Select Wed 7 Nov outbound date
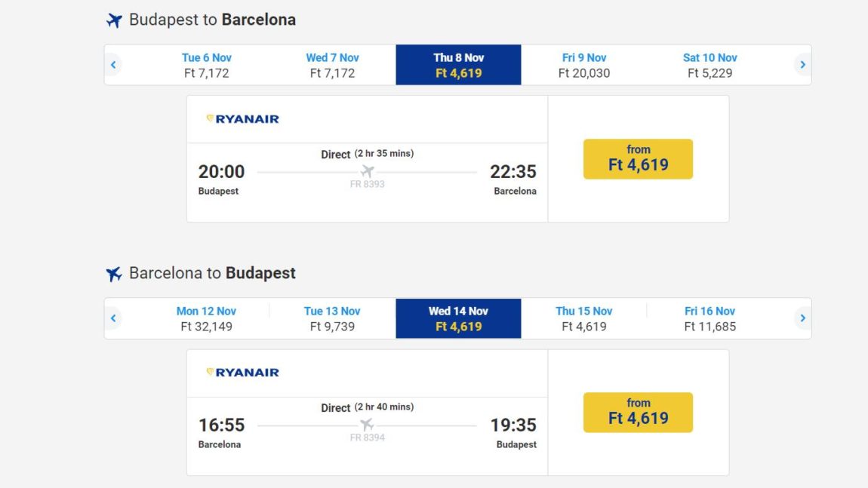Image resolution: width=868 pixels, height=488 pixels. click(332, 65)
